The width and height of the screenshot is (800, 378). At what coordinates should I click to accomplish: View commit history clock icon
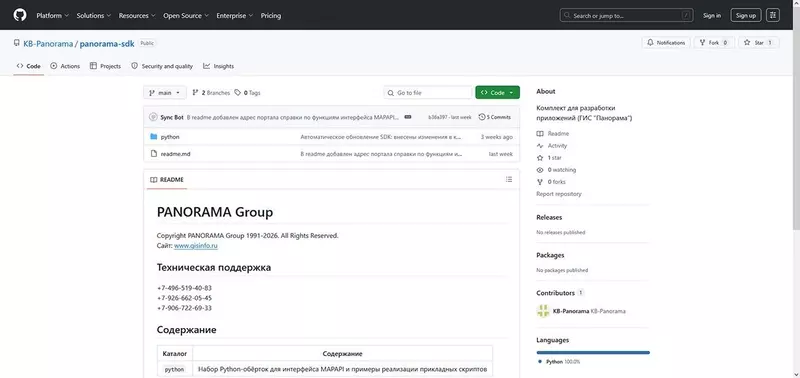482,117
